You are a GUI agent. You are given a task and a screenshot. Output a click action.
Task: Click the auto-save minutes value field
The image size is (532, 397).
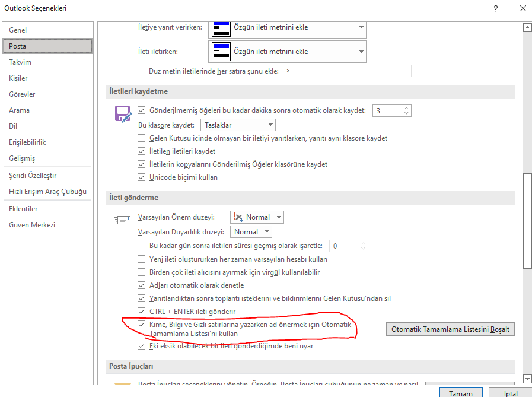387,111
